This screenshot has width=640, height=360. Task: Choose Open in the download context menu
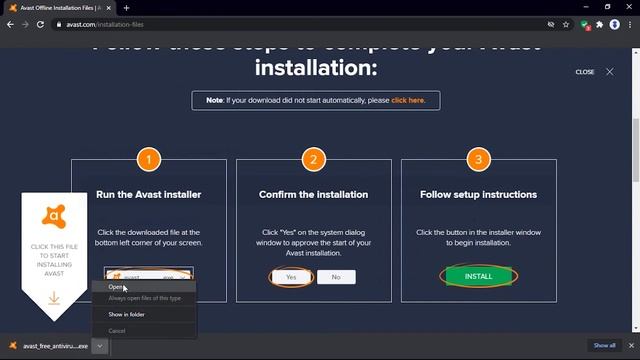tap(144, 287)
